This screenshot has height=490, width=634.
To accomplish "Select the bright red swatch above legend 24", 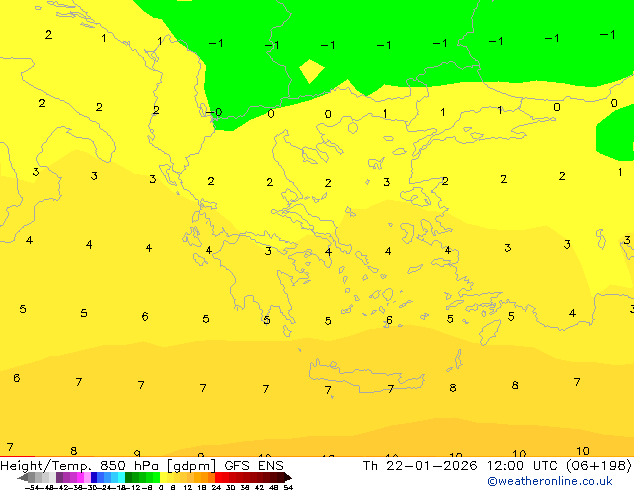I will pos(218,477).
